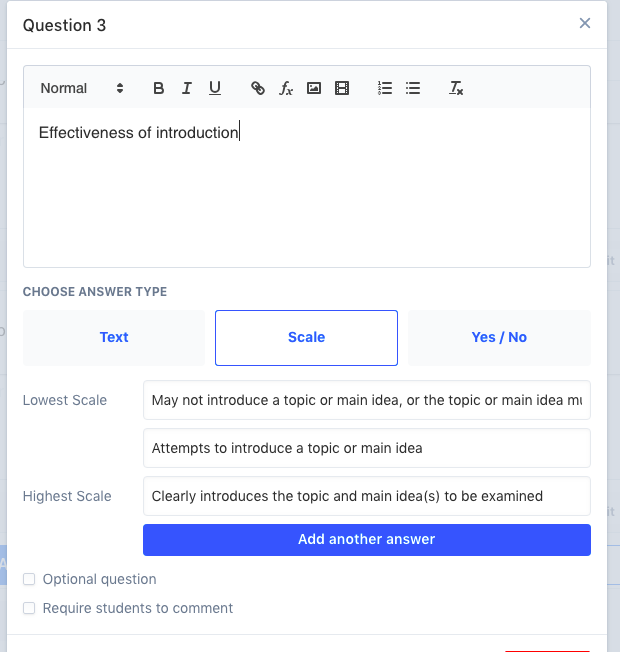
Task: Select the Scale answer type
Action: 306,337
